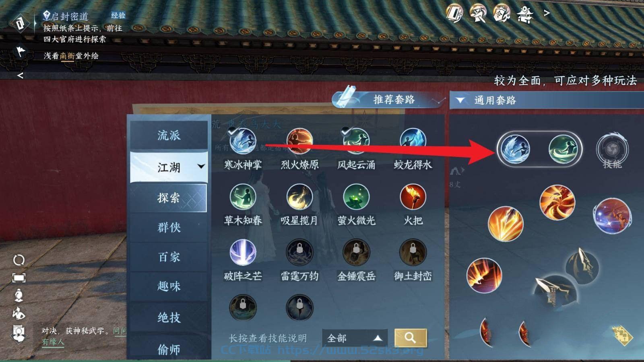
Task: Collapse the quest tracker left arrow
Action: 20,76
